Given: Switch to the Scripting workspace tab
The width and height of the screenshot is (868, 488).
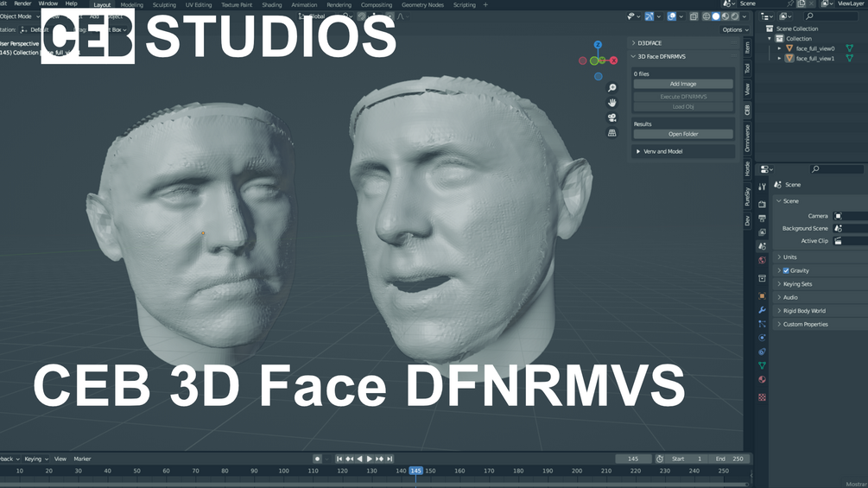Looking at the screenshot, I should (x=464, y=5).
